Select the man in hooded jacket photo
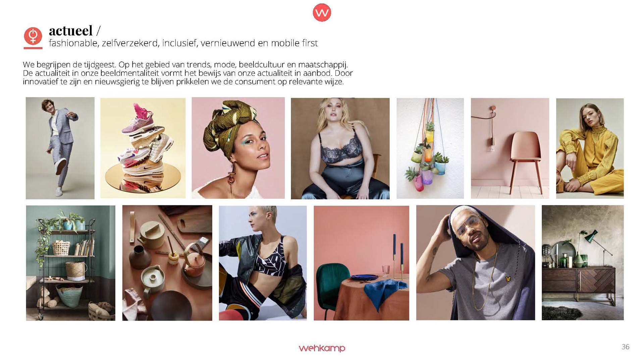Screen dimensions: 644x360 coord(475,263)
